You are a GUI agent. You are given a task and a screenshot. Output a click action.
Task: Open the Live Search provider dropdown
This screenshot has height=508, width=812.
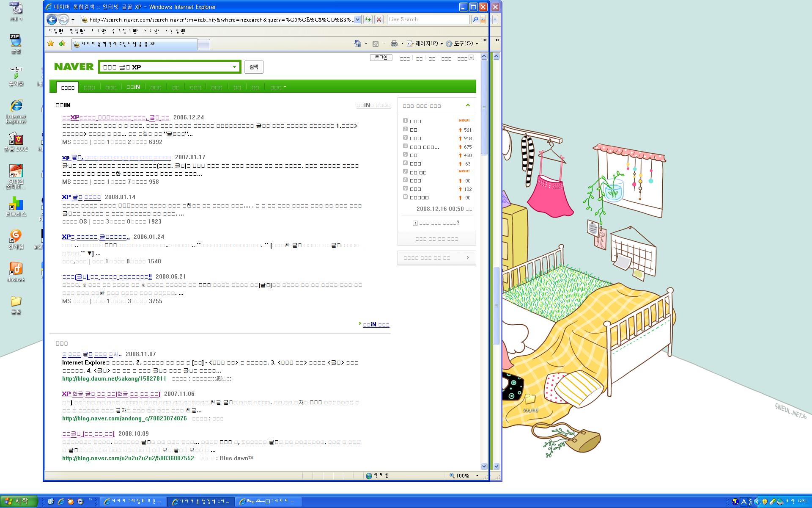tap(483, 19)
